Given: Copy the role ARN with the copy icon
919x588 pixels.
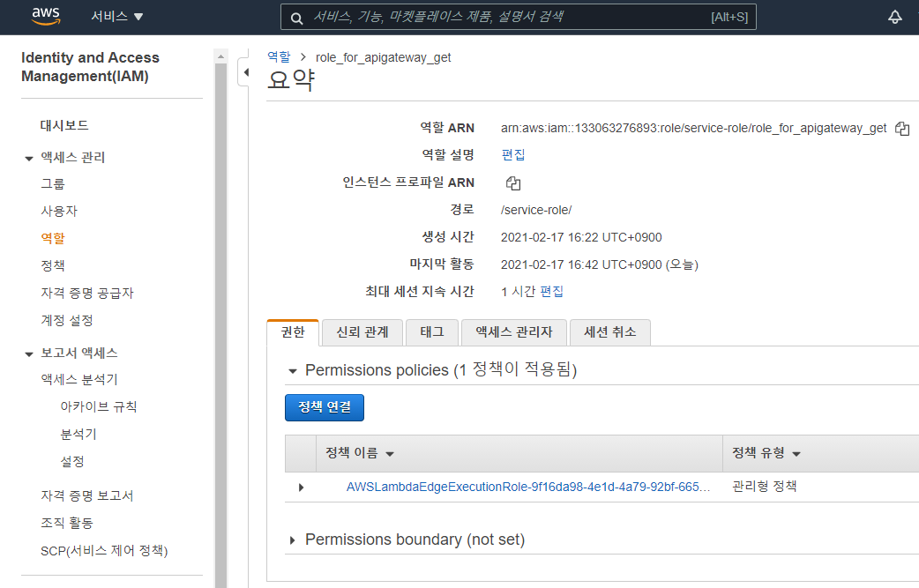Looking at the screenshot, I should click(902, 129).
